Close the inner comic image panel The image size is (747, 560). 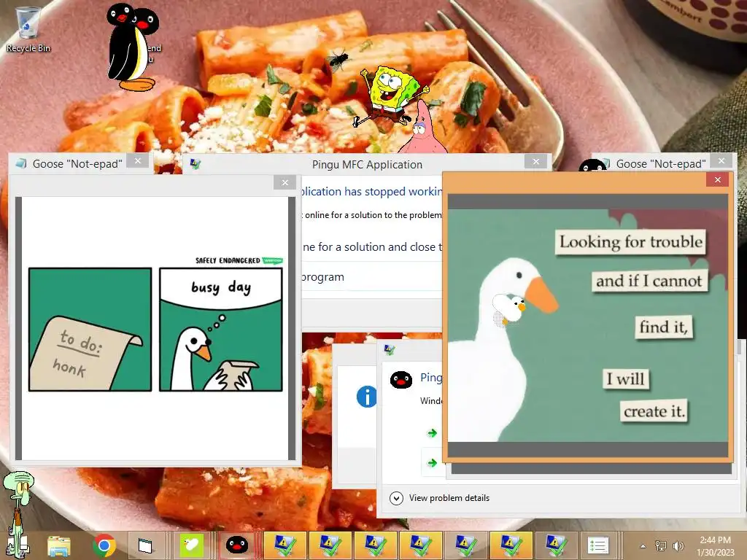tap(285, 182)
